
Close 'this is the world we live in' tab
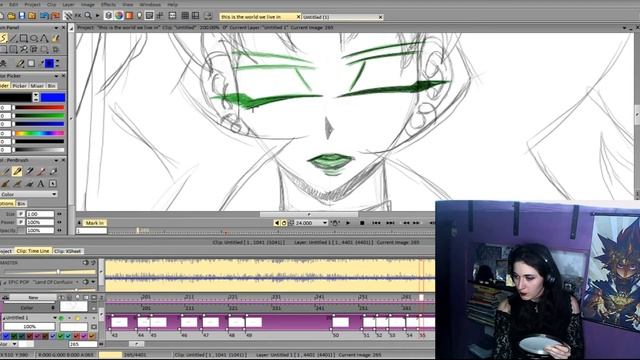click(298, 17)
